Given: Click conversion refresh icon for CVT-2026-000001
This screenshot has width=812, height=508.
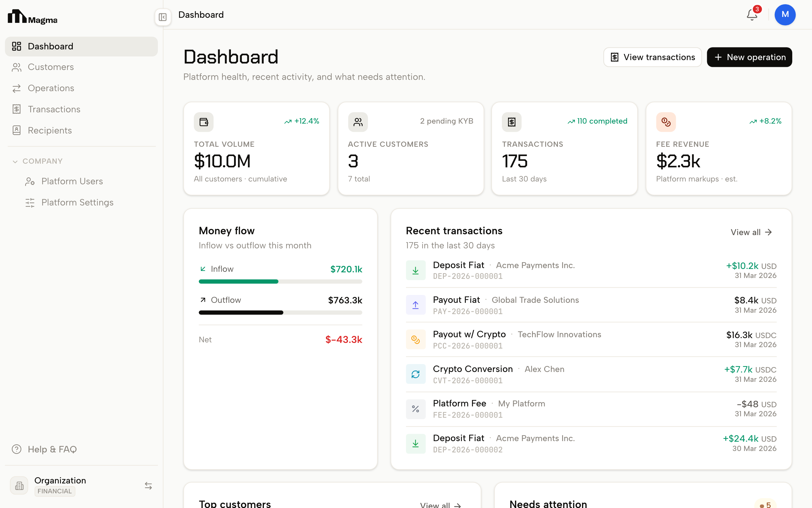Looking at the screenshot, I should [x=415, y=374].
